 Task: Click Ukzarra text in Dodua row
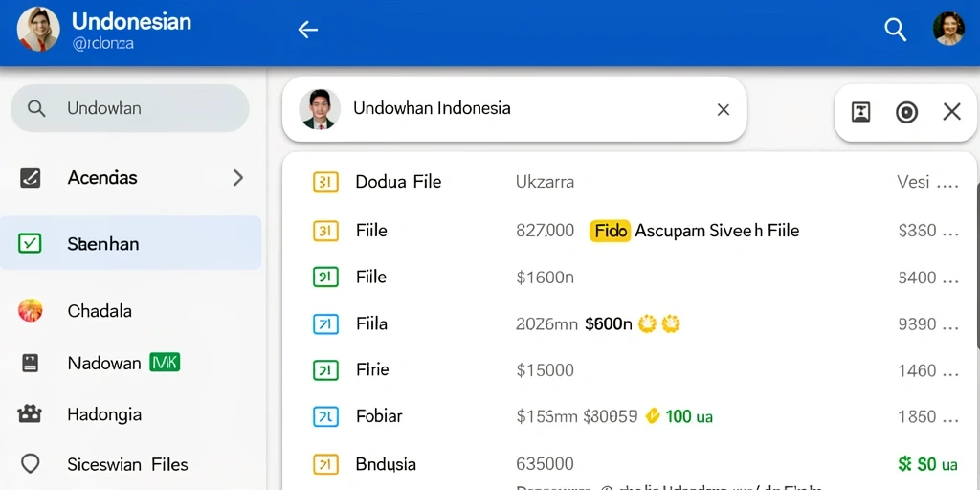(x=545, y=183)
